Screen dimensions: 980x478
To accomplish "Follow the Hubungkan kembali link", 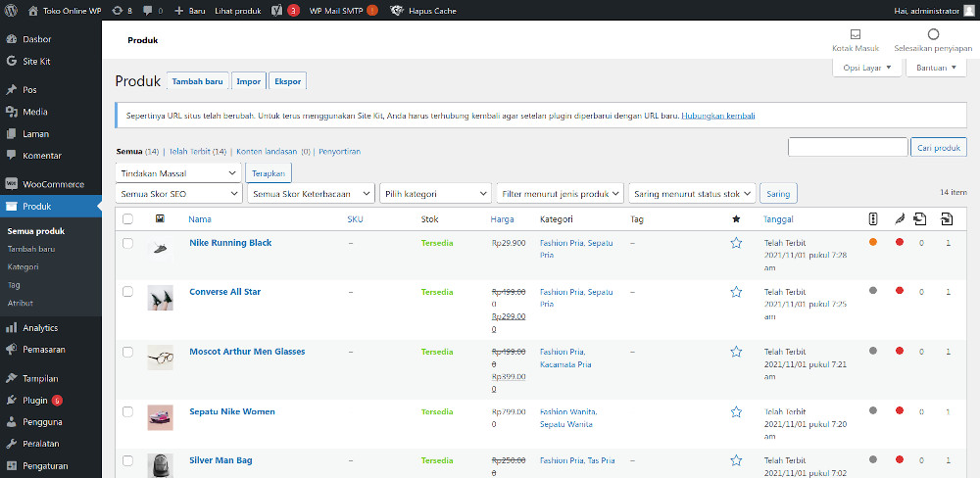I will pos(718,116).
